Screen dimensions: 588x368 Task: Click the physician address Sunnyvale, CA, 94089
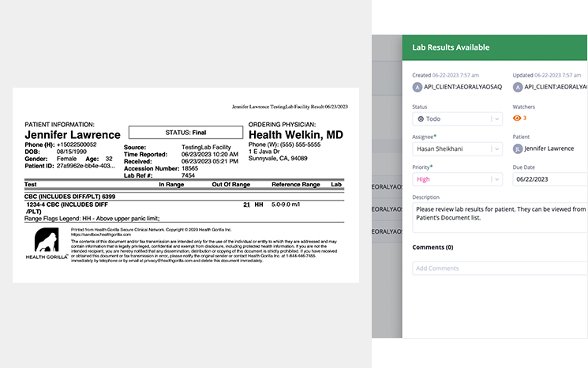click(x=278, y=158)
